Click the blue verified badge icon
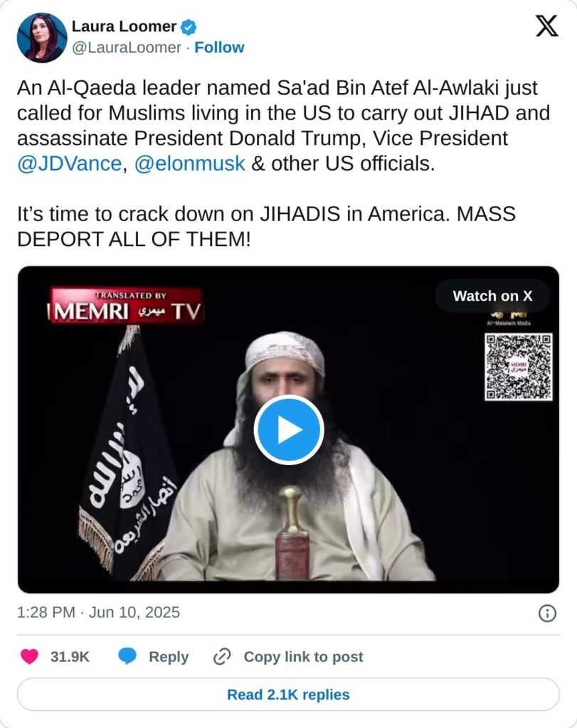 tap(188, 27)
